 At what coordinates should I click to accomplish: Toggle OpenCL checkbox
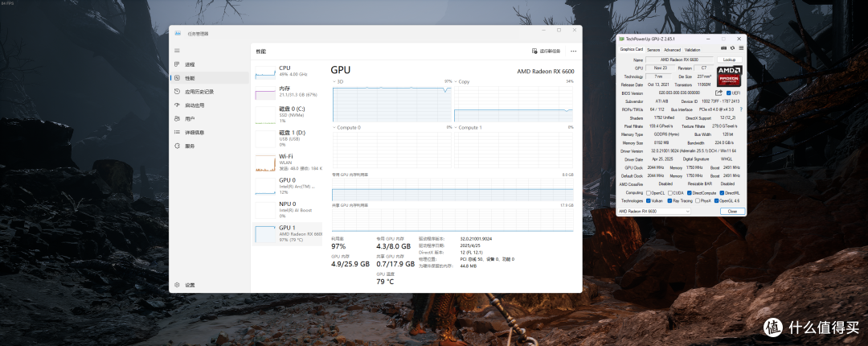[649, 193]
